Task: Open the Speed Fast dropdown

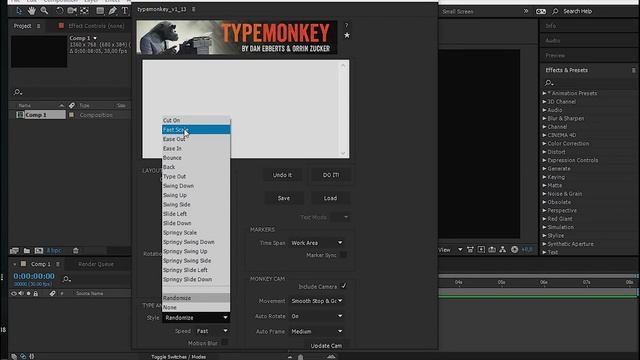Action: click(212, 331)
